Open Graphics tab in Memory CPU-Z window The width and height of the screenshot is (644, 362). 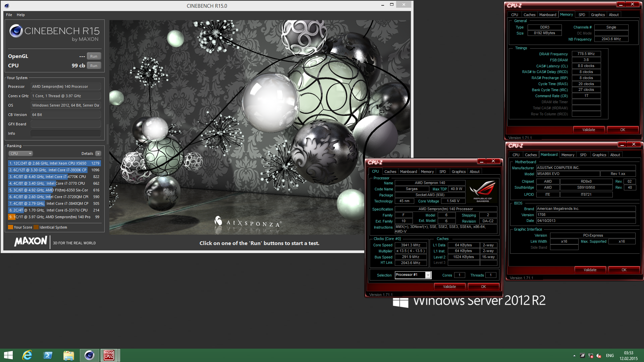click(x=598, y=15)
